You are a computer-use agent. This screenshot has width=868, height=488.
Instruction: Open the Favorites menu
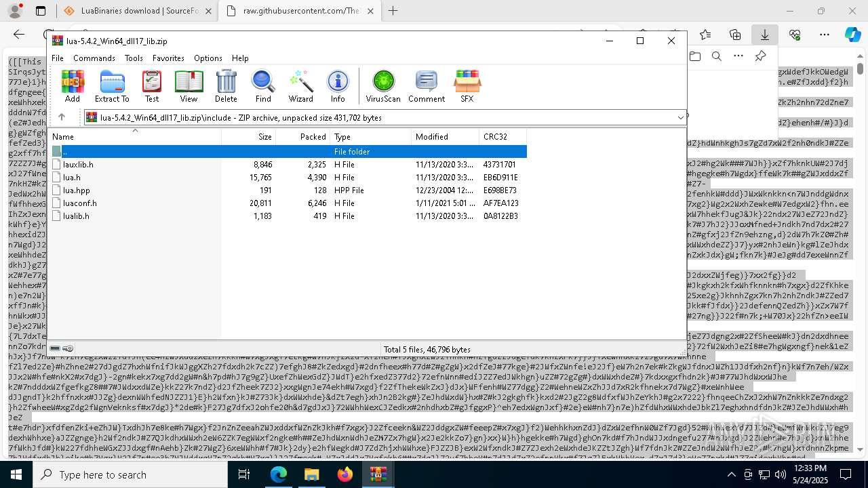(x=168, y=58)
